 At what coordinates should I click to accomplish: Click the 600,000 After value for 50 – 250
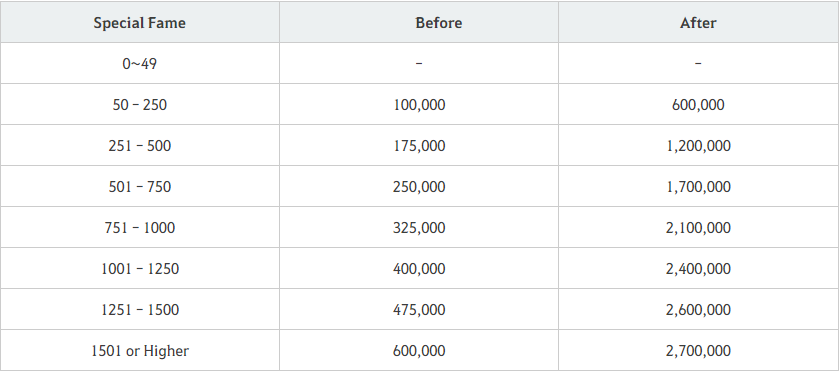tap(698, 105)
